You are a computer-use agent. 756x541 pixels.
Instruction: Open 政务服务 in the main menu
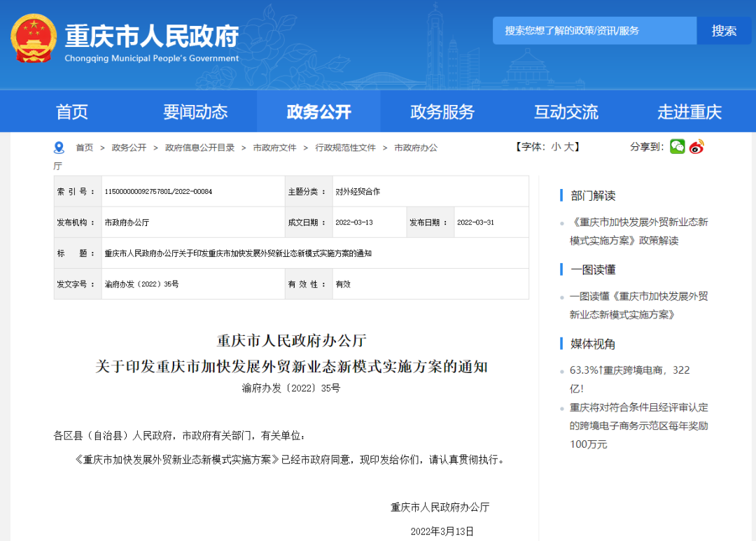442,112
